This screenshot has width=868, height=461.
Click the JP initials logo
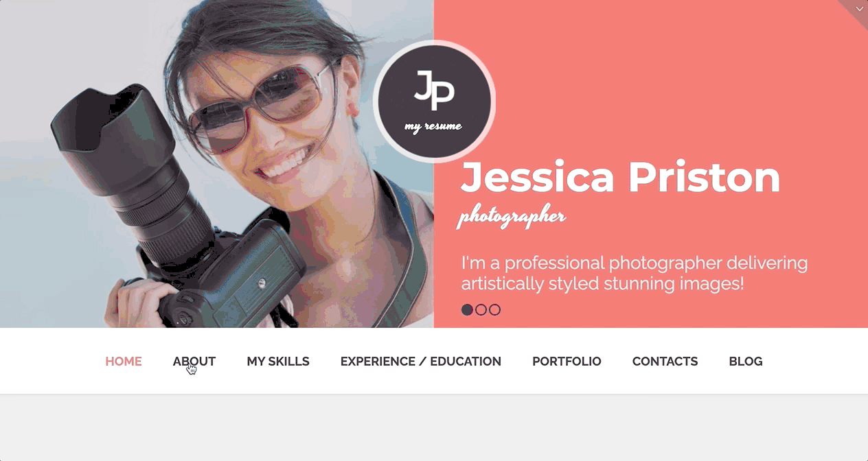pyautogui.click(x=434, y=89)
